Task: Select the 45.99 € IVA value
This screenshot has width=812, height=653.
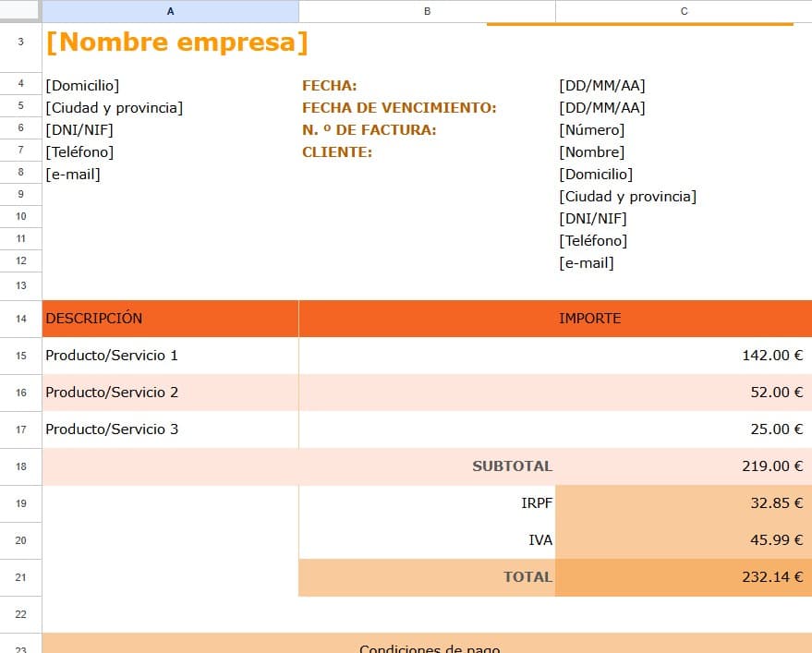Action: (684, 540)
